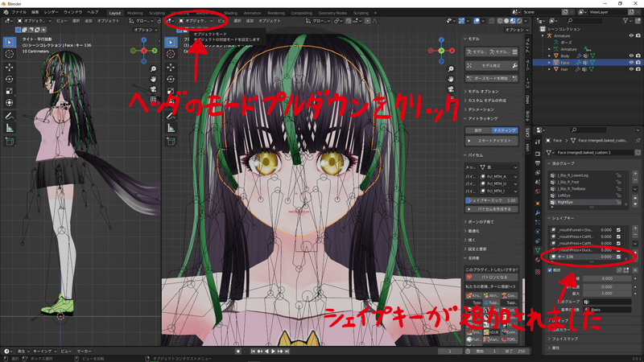Open mode pulldown in left viewport header
Image resolution: width=644 pixels, height=362 pixels.
[35, 21]
